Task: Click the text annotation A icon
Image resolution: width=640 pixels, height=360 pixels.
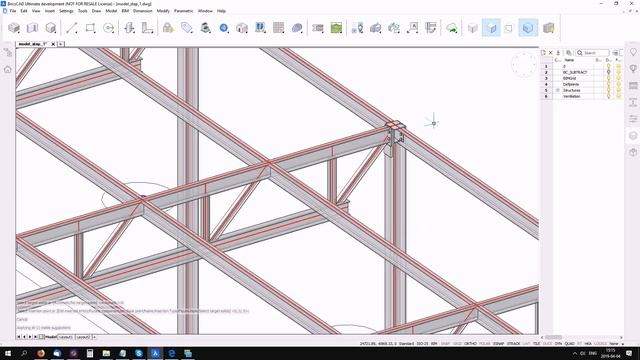Action: point(413,28)
